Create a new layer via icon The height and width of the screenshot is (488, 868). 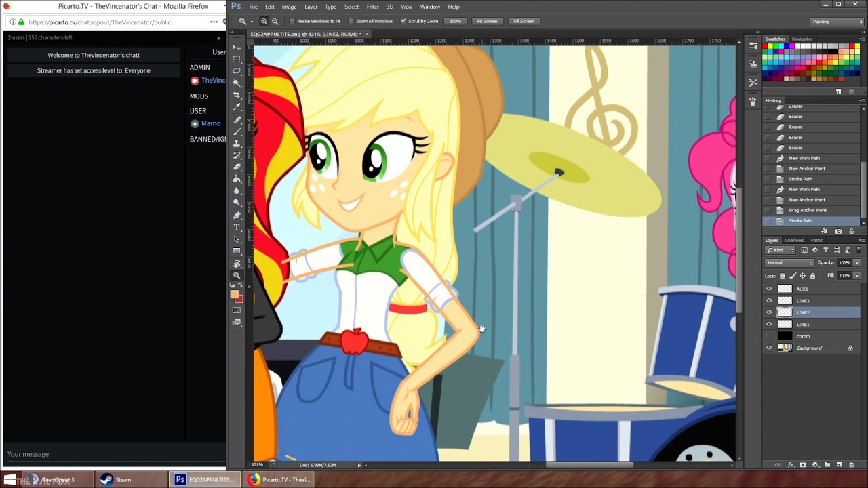pyautogui.click(x=840, y=465)
